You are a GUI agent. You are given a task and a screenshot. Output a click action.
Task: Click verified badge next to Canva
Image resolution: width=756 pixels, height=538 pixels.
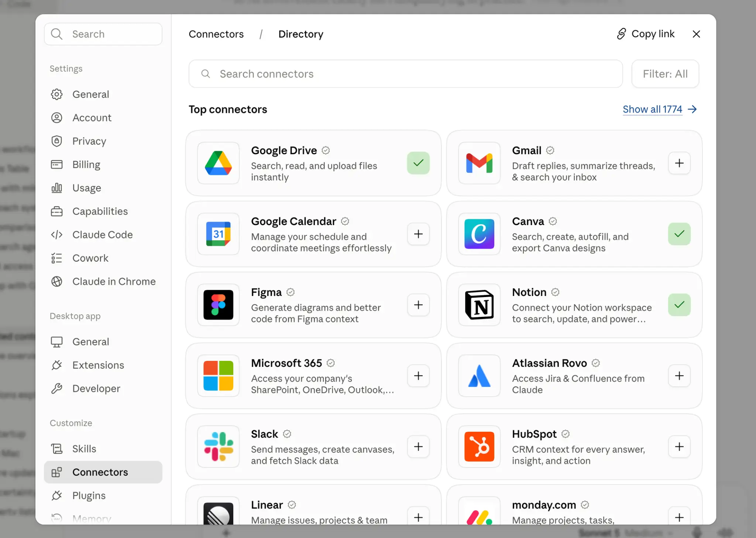click(x=553, y=221)
